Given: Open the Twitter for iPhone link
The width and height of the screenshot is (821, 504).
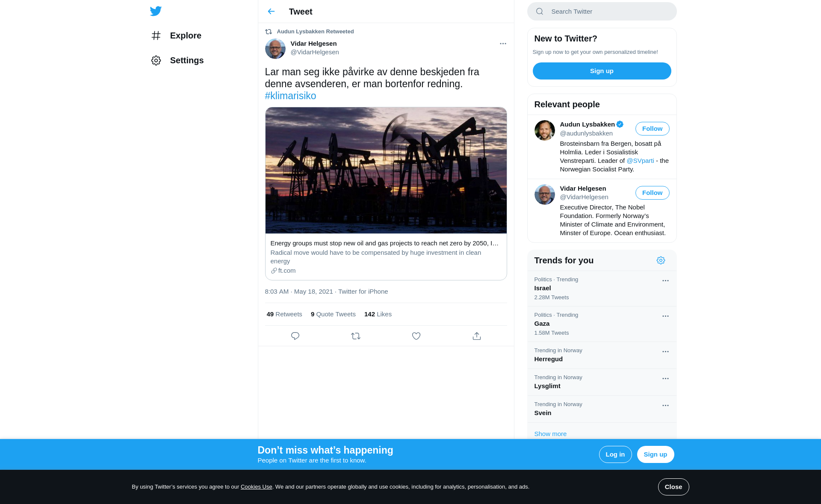Looking at the screenshot, I should tap(363, 292).
